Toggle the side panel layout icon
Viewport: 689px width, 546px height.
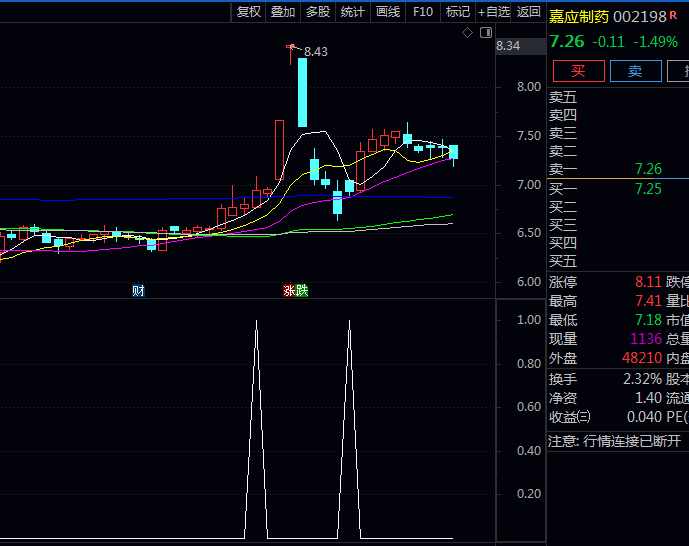click(x=486, y=33)
